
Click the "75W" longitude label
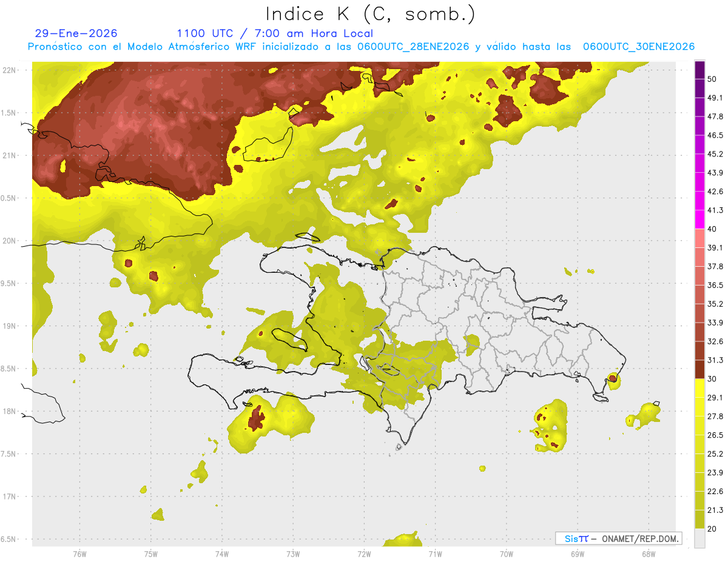coord(151,554)
